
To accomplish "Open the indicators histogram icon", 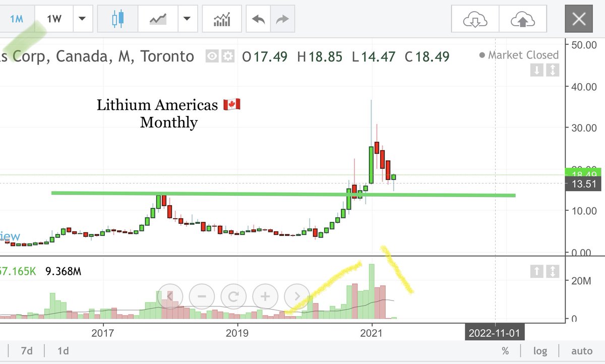I will click(x=222, y=18).
